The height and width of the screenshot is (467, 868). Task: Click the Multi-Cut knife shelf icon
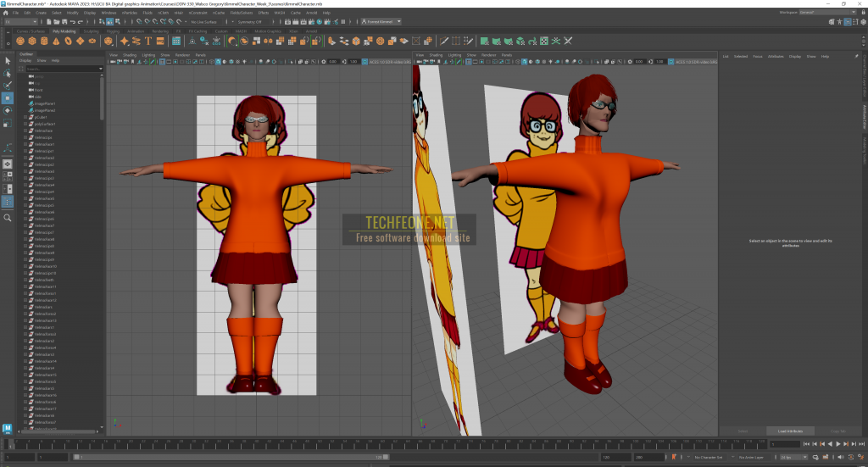coord(444,41)
